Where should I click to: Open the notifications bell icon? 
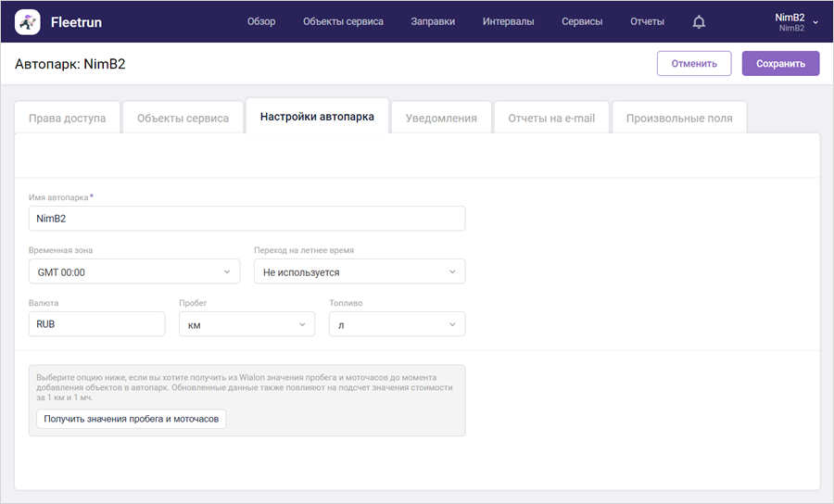(x=699, y=22)
